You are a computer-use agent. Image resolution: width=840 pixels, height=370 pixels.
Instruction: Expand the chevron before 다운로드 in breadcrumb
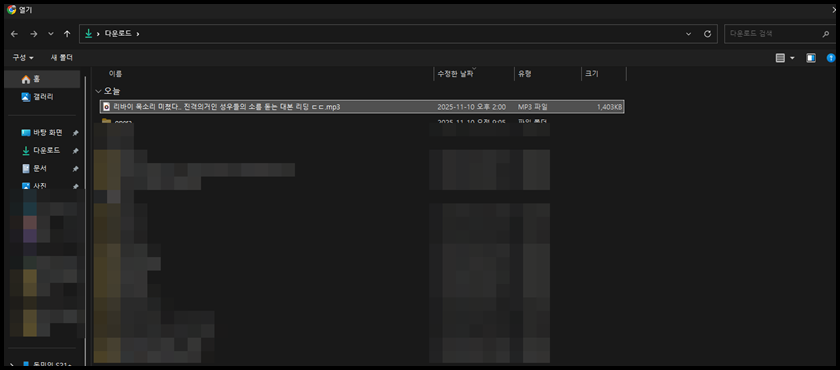click(x=99, y=34)
